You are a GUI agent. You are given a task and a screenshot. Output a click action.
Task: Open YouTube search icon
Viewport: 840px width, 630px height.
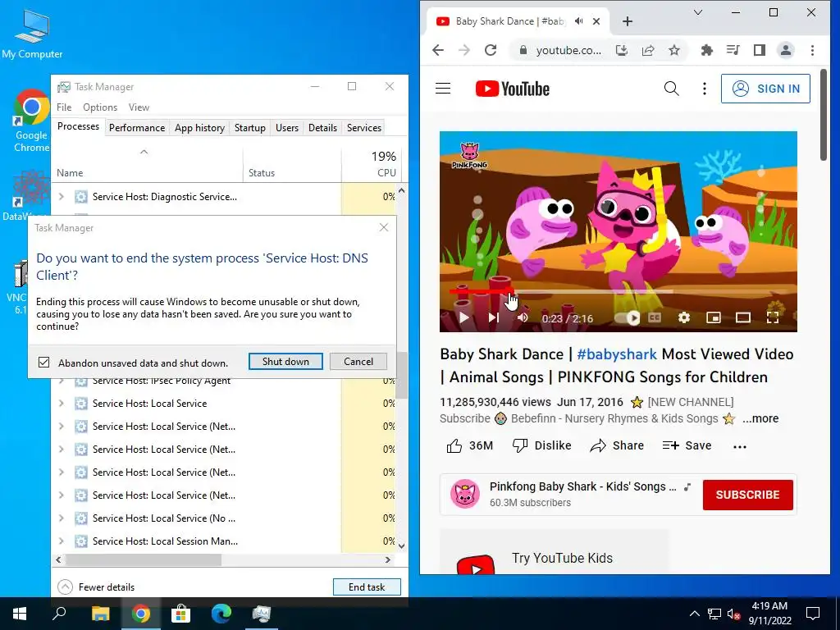point(671,89)
